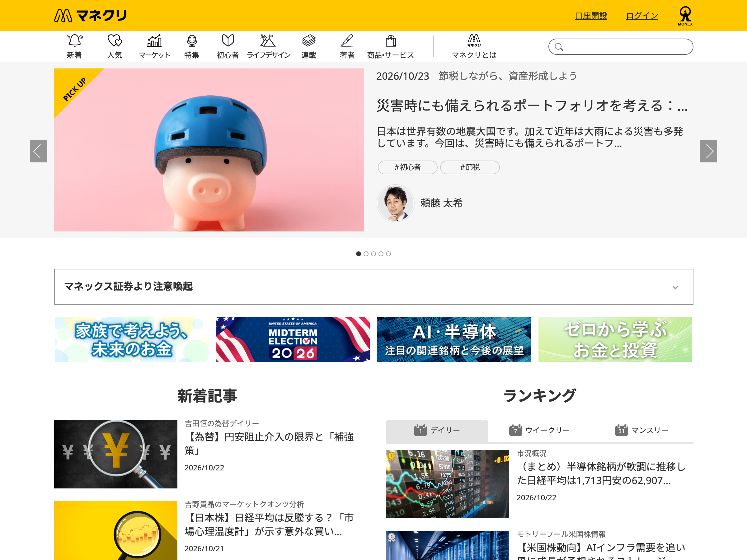Go to previous carousel slide arrow

[39, 151]
